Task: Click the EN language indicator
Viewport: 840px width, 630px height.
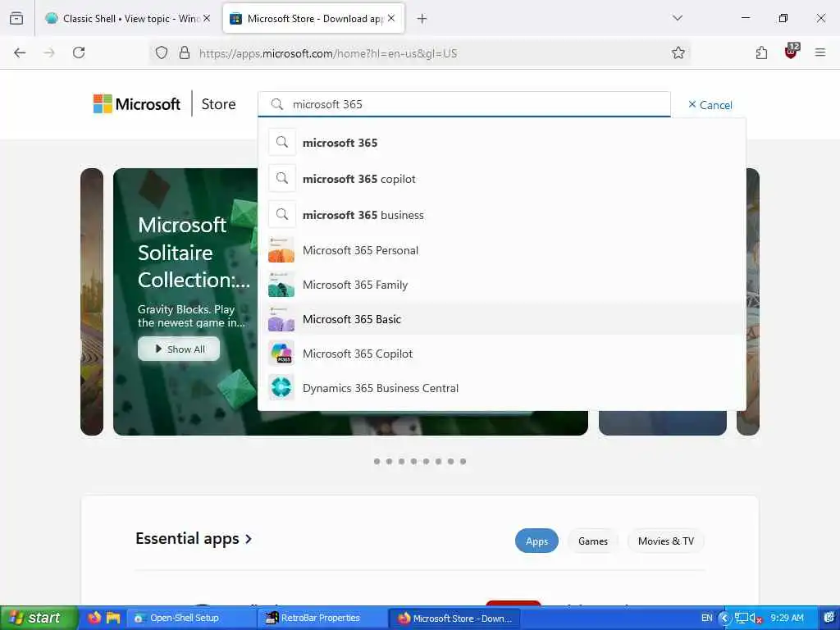Action: (707, 618)
